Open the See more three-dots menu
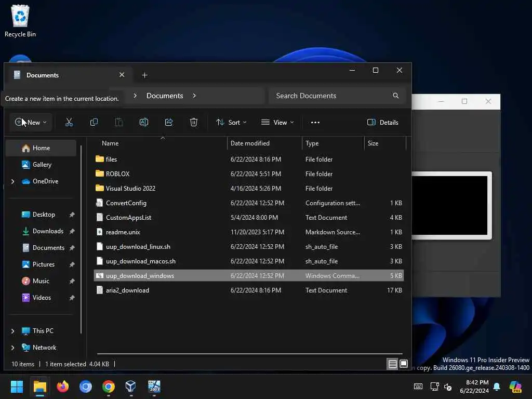The image size is (532, 399). coord(315,123)
